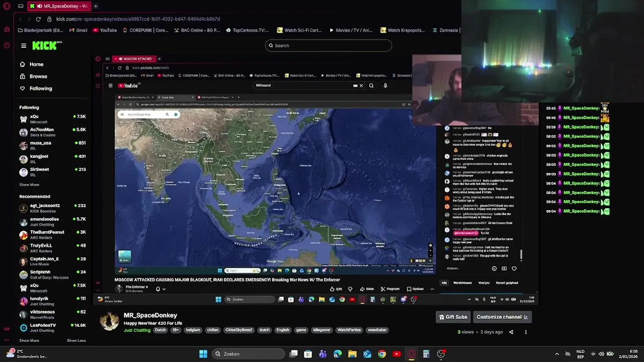Collapse the Kick sidebar with hamburger icon
This screenshot has width=644, height=362.
click(x=24, y=46)
